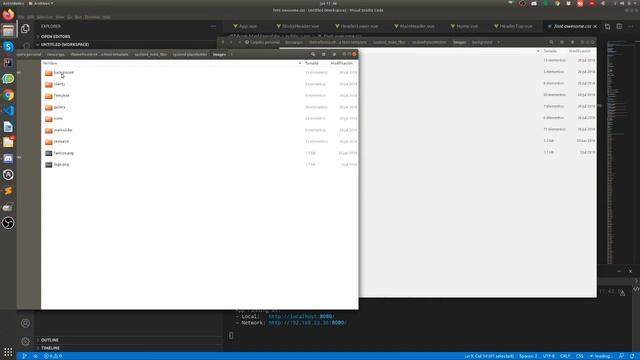Click the notifications bell in status bar

(x=632, y=356)
